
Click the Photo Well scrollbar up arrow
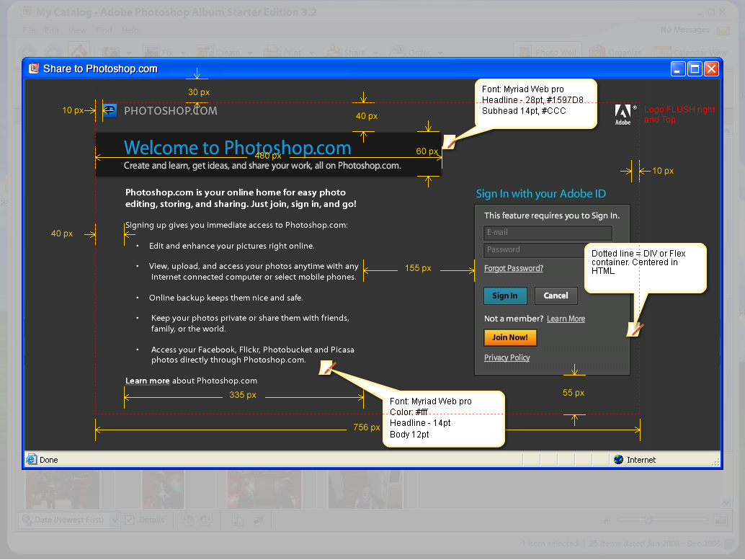(726, 130)
